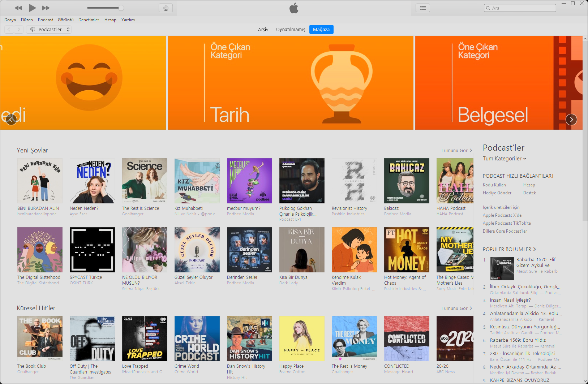Switch to the Oynatılmamış tab
Viewport: 588px width, 384px height.
pos(291,30)
